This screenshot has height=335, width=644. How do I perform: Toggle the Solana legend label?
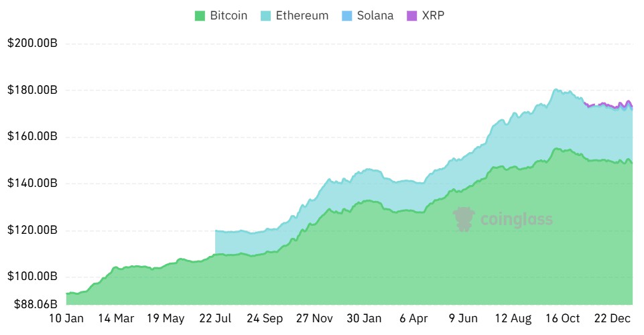pos(375,15)
